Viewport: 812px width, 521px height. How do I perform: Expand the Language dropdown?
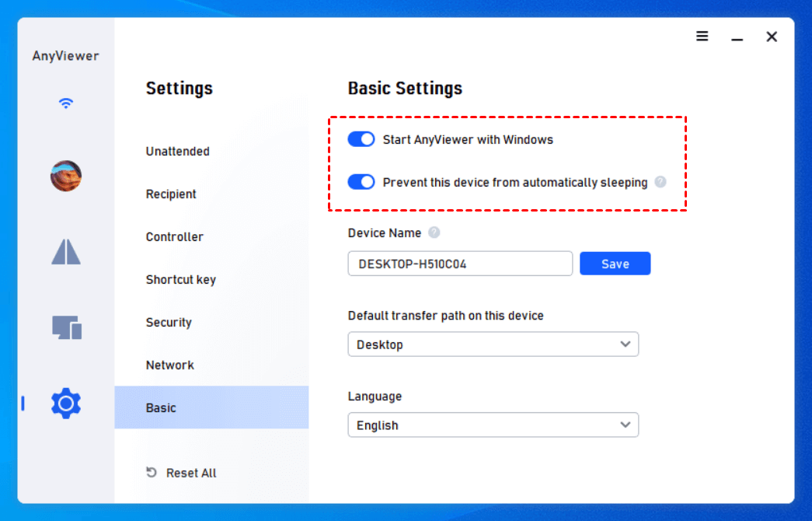pos(493,425)
